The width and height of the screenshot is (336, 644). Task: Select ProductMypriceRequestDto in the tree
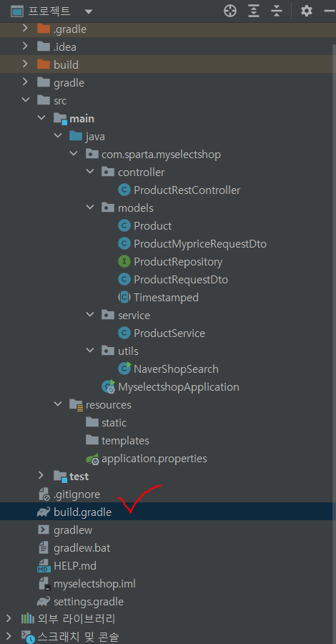[x=200, y=243]
